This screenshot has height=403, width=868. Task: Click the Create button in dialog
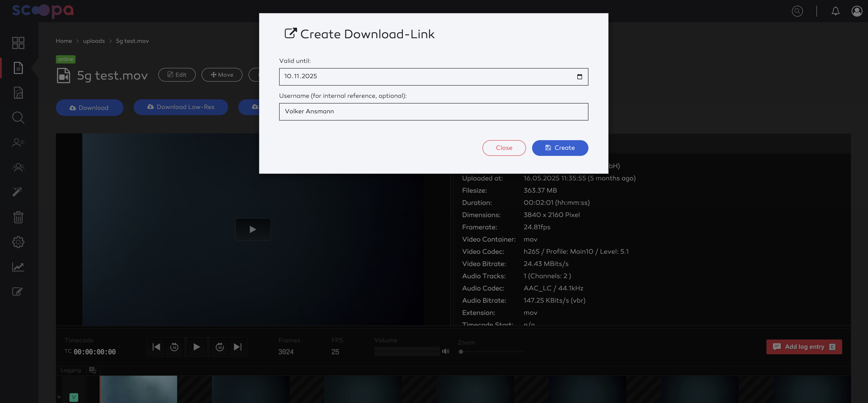click(560, 148)
